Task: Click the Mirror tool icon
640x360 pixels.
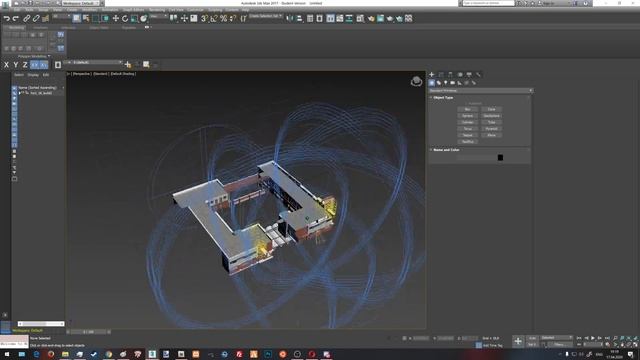Action: pos(289,18)
